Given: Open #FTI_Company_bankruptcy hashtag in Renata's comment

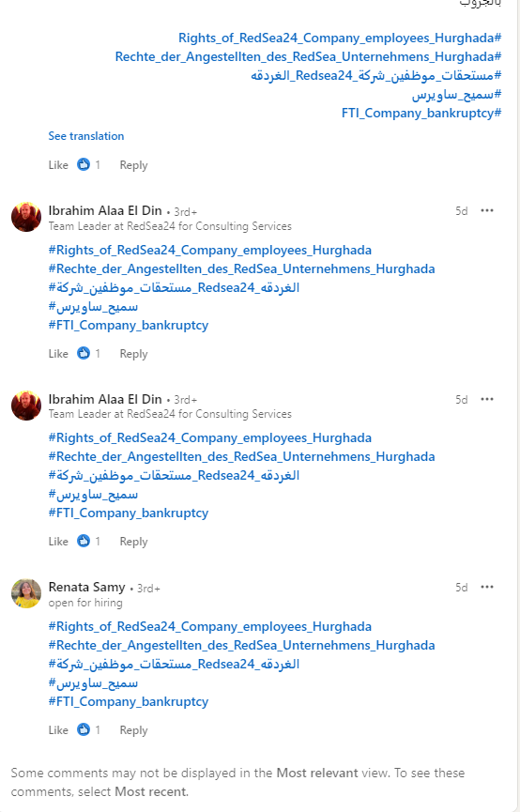Looking at the screenshot, I should click(129, 701).
